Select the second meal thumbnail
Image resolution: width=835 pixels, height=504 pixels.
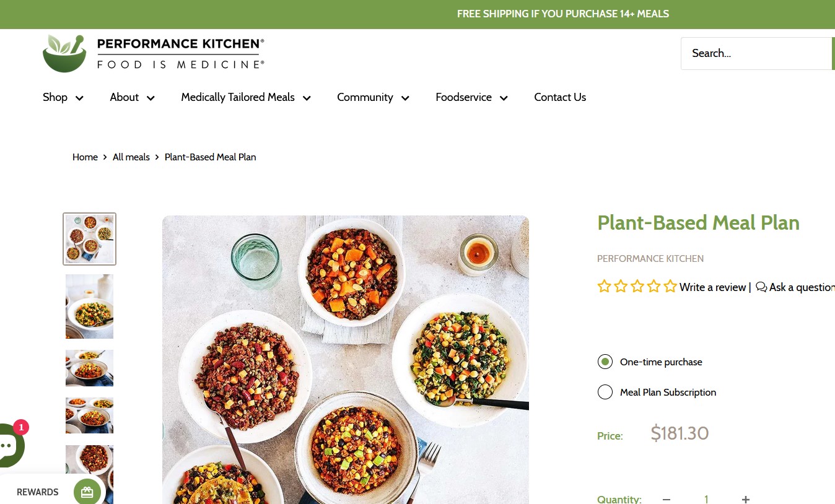point(89,306)
